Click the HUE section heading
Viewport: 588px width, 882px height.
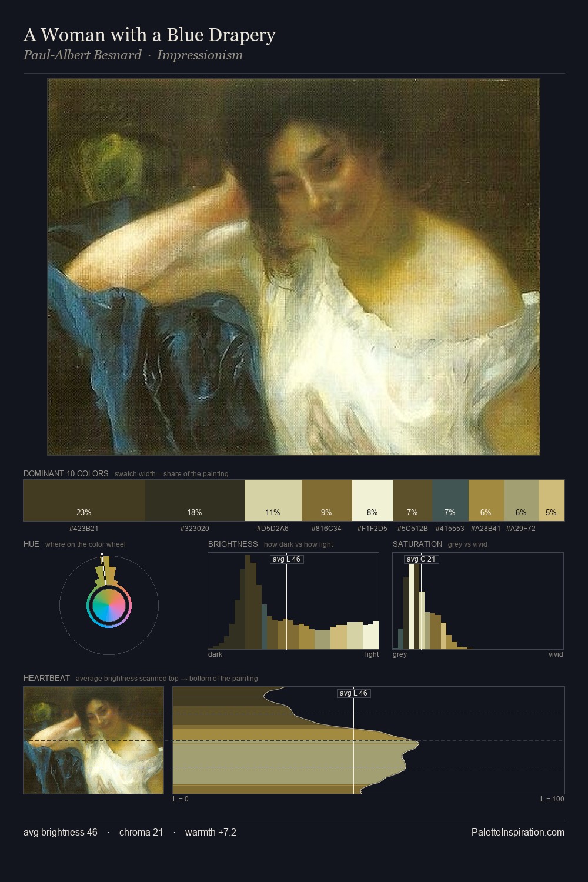click(x=31, y=544)
